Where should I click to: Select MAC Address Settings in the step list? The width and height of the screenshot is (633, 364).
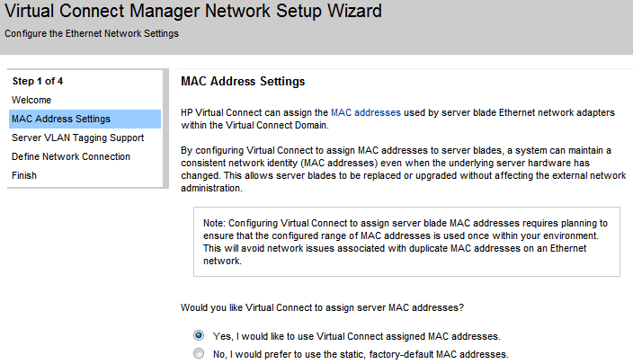(61, 119)
